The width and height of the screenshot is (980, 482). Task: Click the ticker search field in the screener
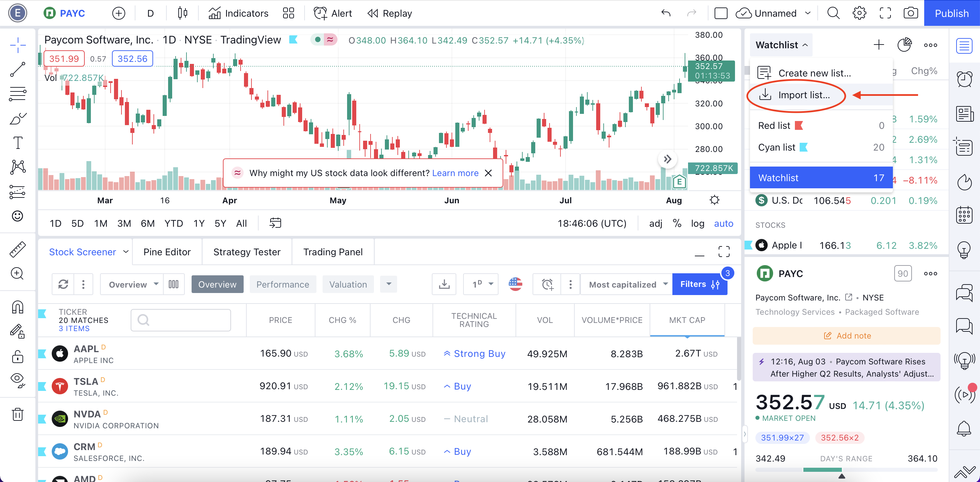pos(181,320)
